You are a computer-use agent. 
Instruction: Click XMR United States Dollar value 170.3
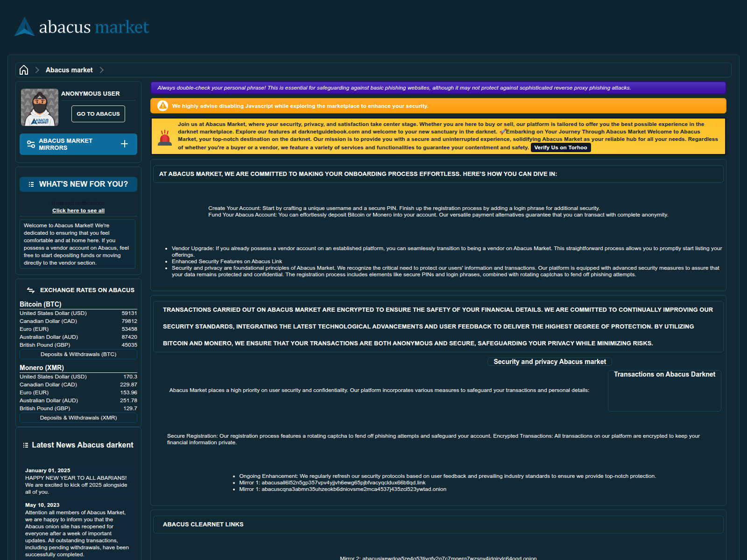tap(130, 377)
